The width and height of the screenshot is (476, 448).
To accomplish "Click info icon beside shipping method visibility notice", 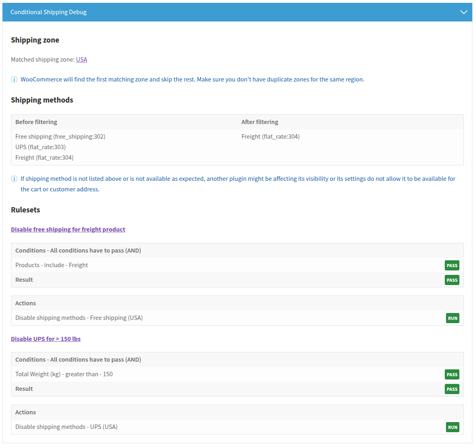I will 14,179.
